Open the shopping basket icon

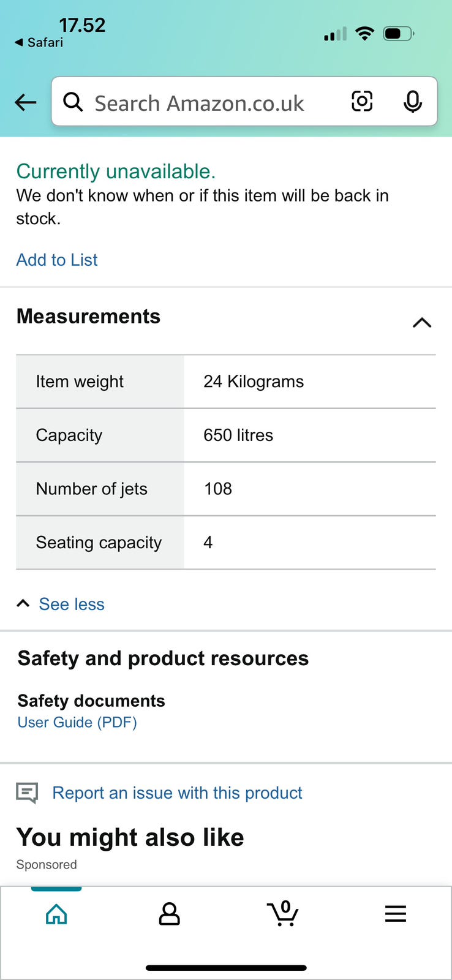[x=282, y=913]
